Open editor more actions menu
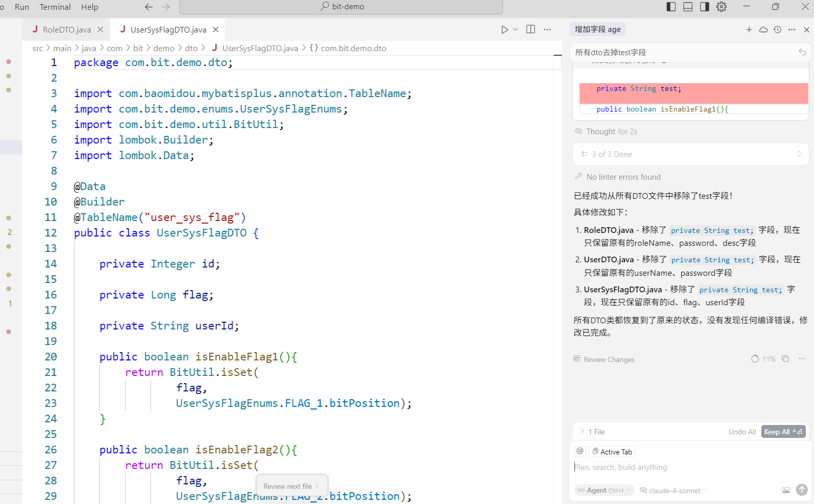Image resolution: width=814 pixels, height=504 pixels. pos(547,29)
